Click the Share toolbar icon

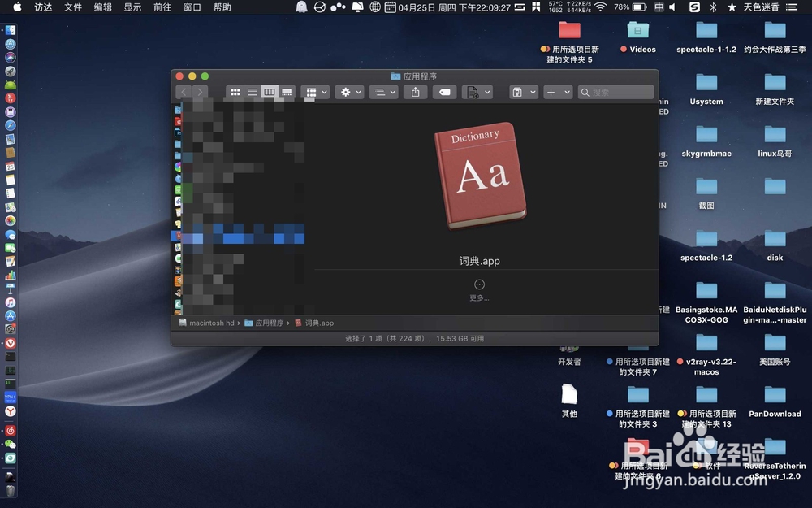(415, 93)
